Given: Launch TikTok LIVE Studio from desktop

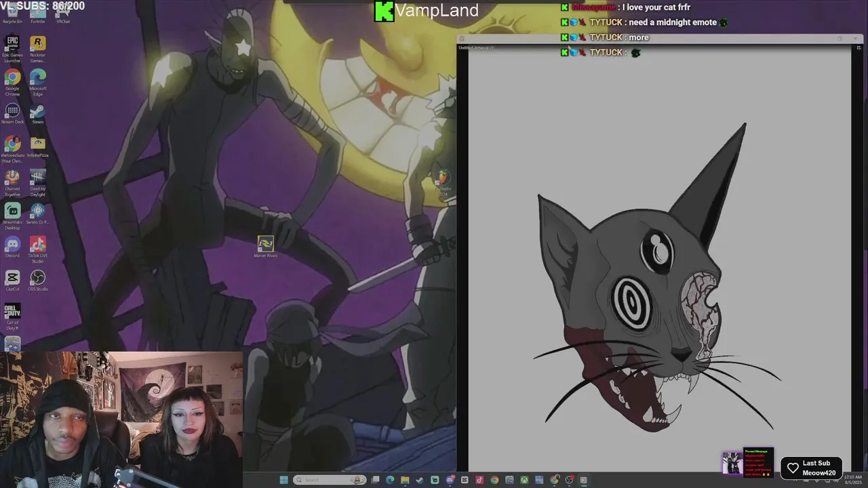Looking at the screenshot, I should tap(38, 249).
